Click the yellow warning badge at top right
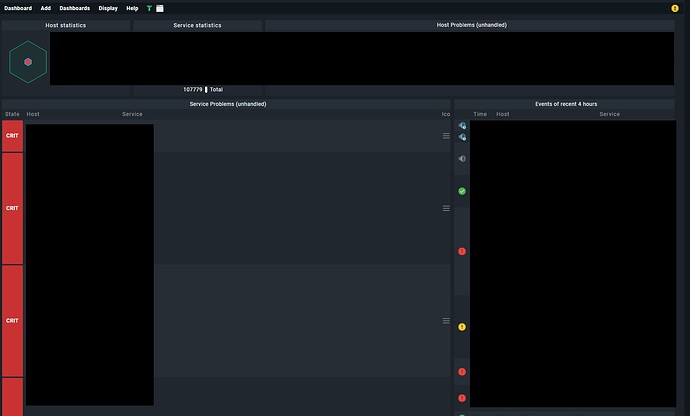 click(x=675, y=8)
